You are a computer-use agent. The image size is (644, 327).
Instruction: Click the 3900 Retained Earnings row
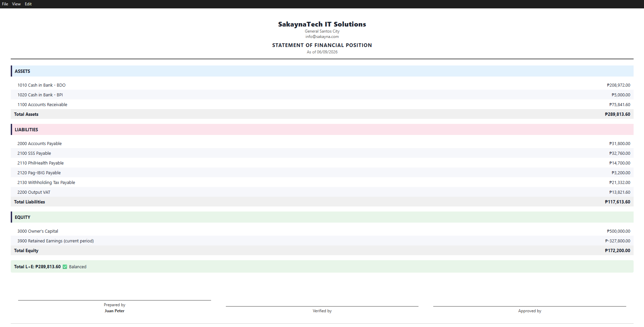(322, 241)
